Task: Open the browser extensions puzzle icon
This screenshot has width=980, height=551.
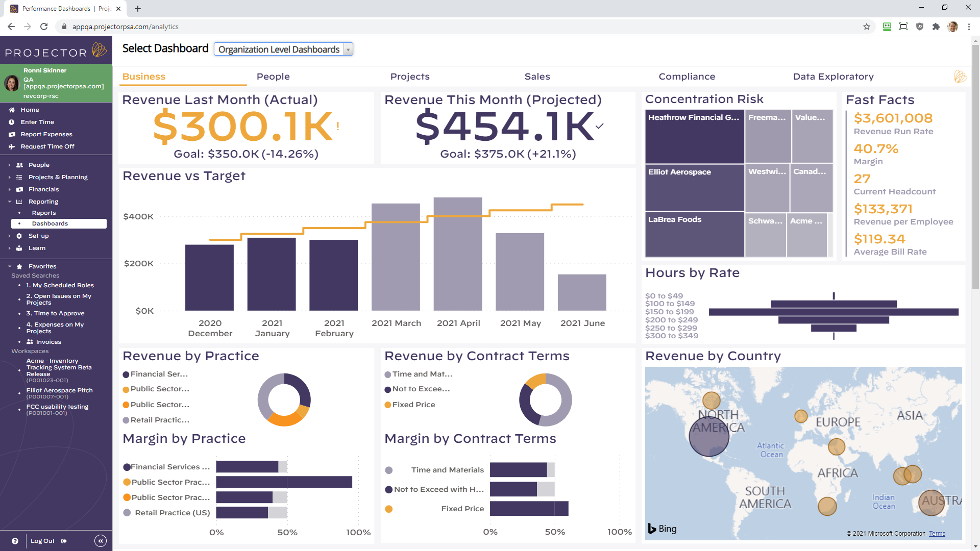Action: coord(937,27)
